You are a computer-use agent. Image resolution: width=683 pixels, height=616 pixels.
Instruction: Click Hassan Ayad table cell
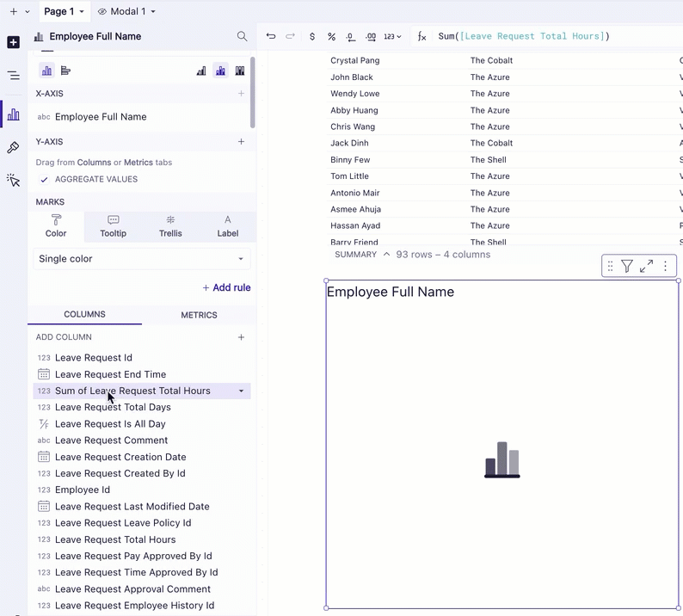[x=355, y=225]
